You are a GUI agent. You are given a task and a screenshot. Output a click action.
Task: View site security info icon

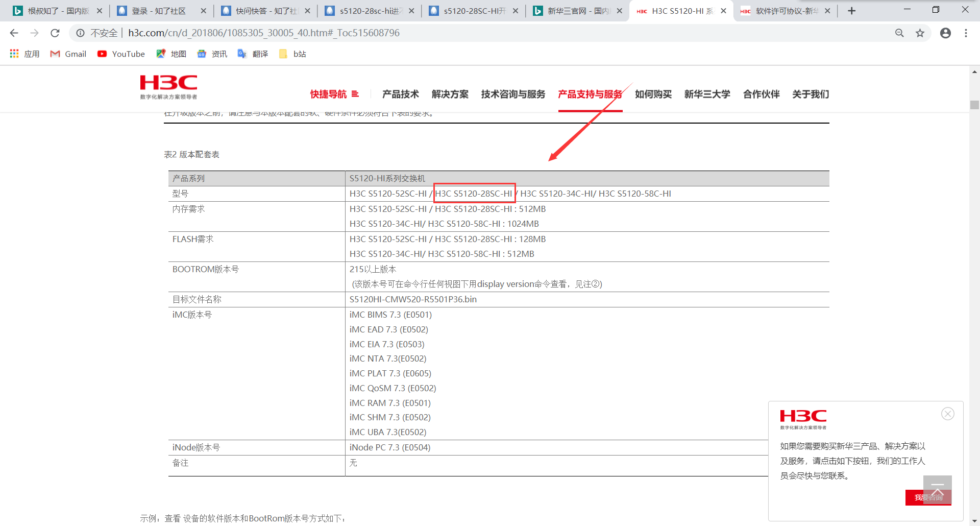coord(80,33)
